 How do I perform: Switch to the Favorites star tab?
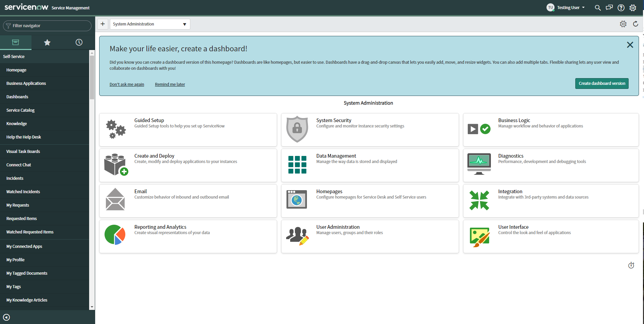pos(47,42)
